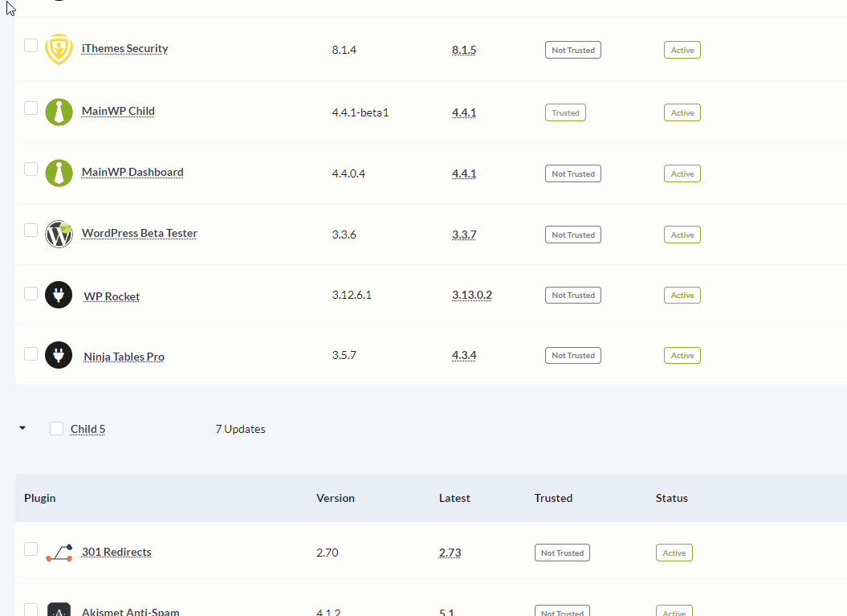Click version value '4.4.0.4'
The image size is (847, 616).
[x=348, y=174]
